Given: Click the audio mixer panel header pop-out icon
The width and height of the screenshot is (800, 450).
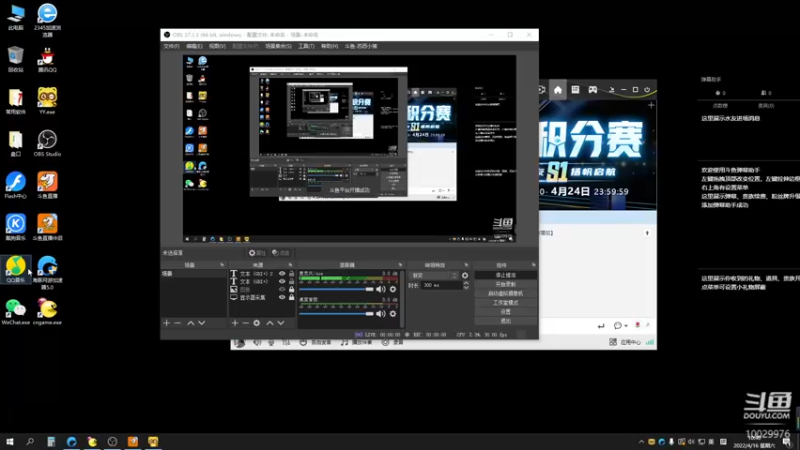Looking at the screenshot, I should point(401,265).
